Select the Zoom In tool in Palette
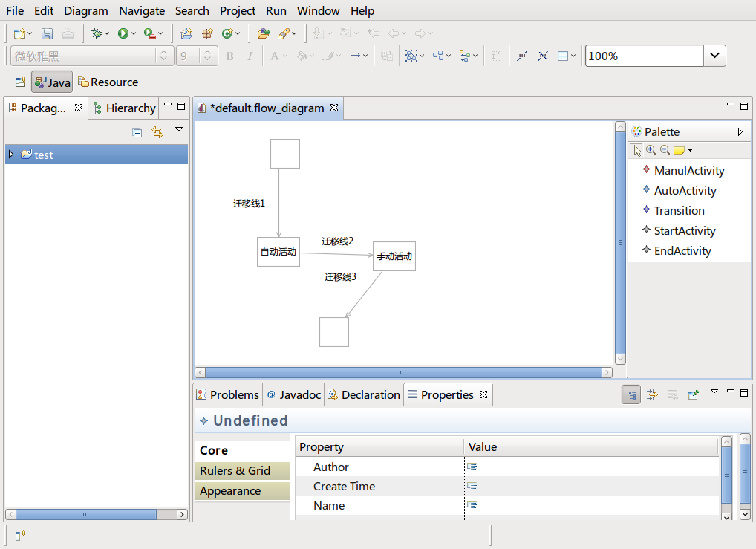 (x=651, y=150)
